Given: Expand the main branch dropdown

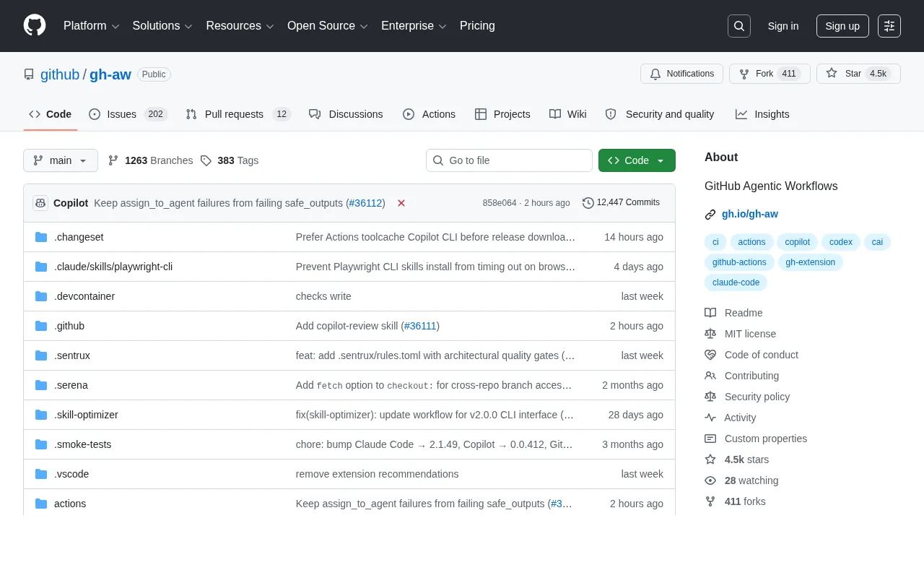Looking at the screenshot, I should point(61,160).
